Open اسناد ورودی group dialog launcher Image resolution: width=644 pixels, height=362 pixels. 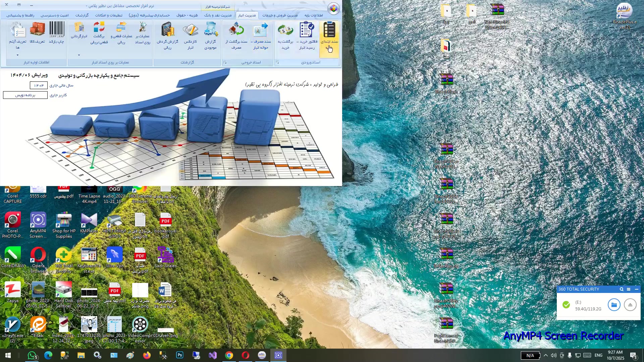[x=277, y=63]
